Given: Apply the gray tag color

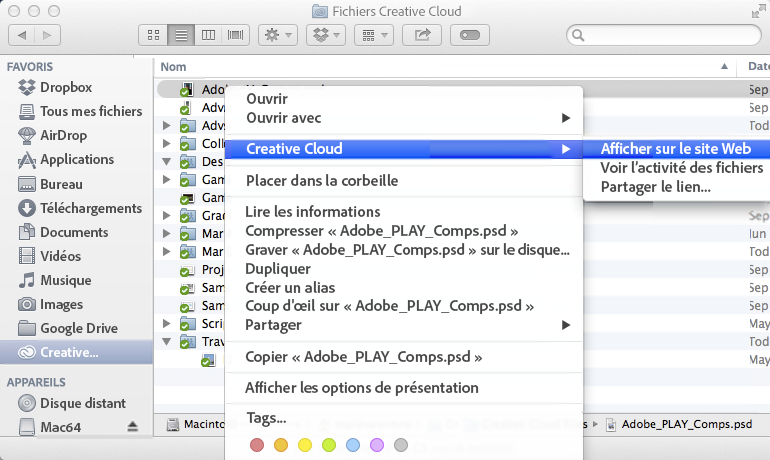Looking at the screenshot, I should [401, 445].
